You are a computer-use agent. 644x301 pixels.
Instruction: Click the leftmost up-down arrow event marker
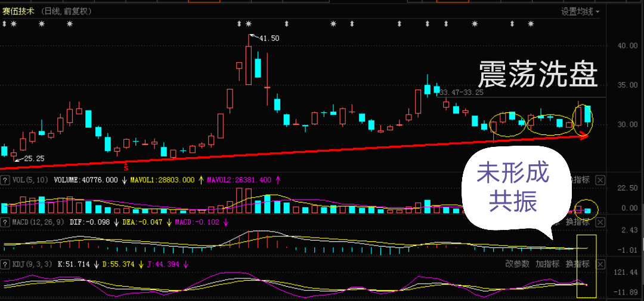[x=5, y=24]
